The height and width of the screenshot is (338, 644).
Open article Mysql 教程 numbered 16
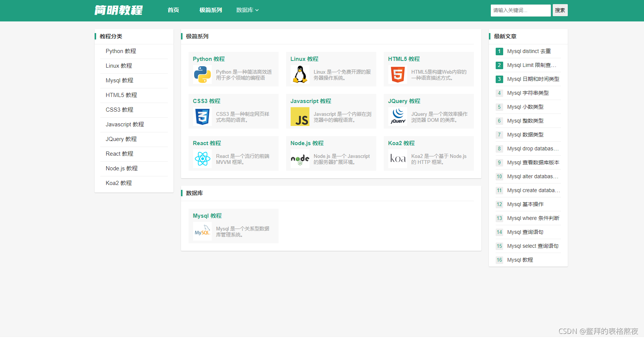pos(520,260)
